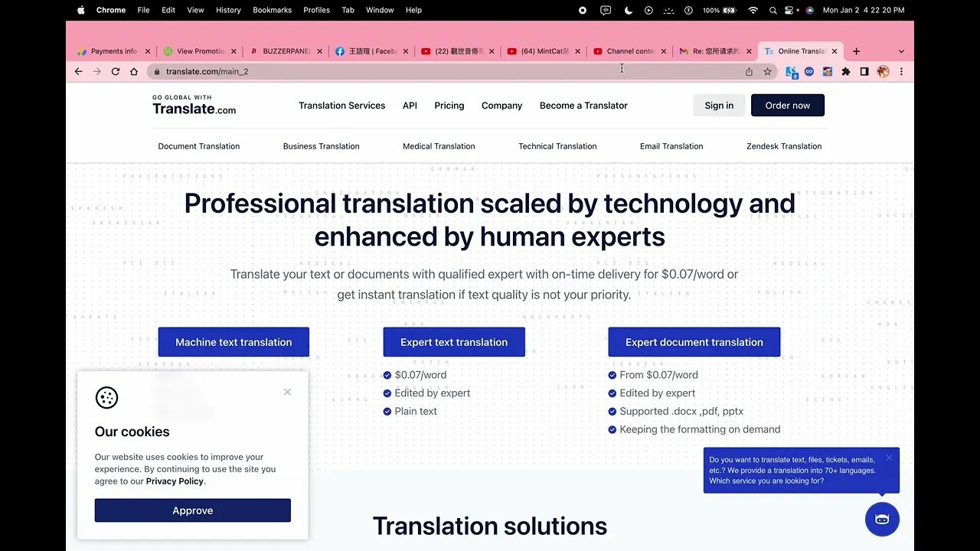Image resolution: width=980 pixels, height=551 pixels.
Task: Click the Wi-Fi icon in the menu bar
Action: [753, 10]
